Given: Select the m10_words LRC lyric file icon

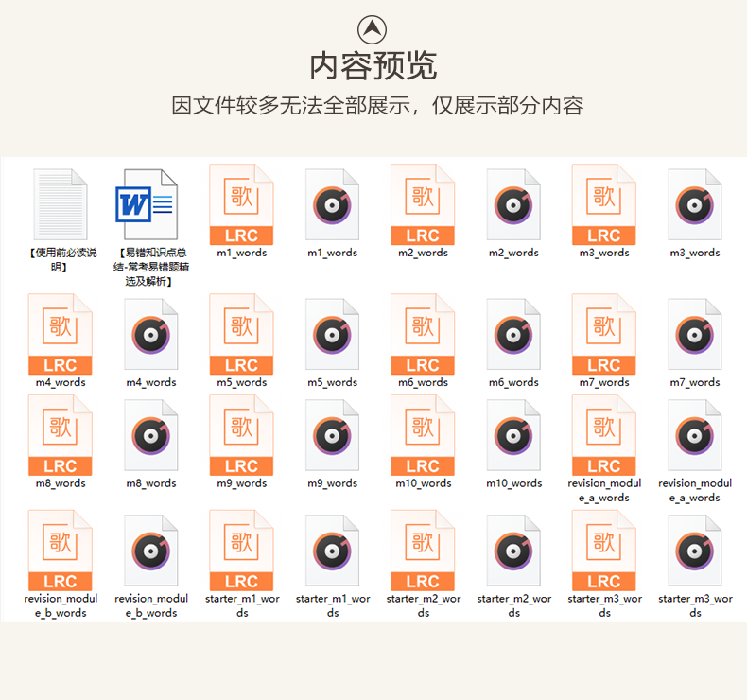Looking at the screenshot, I should coord(423,435).
